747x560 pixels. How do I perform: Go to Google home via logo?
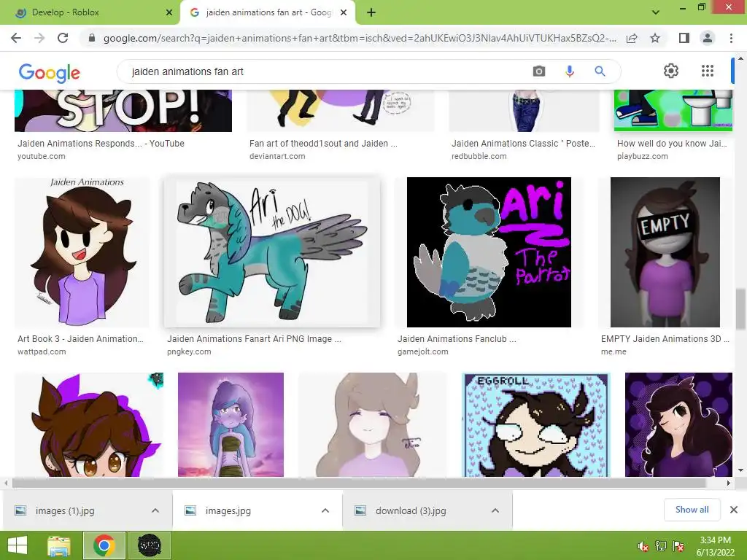[50, 72]
